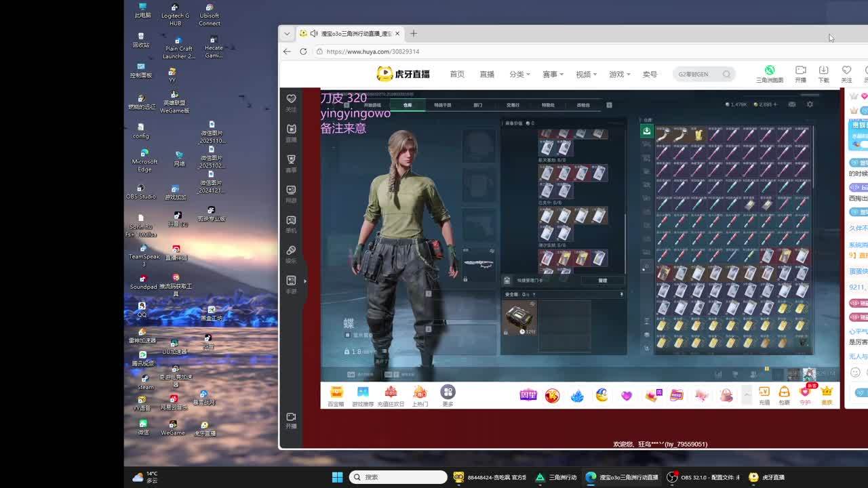Go to the 直播 nav item
This screenshot has height=488, width=868.
(x=487, y=75)
